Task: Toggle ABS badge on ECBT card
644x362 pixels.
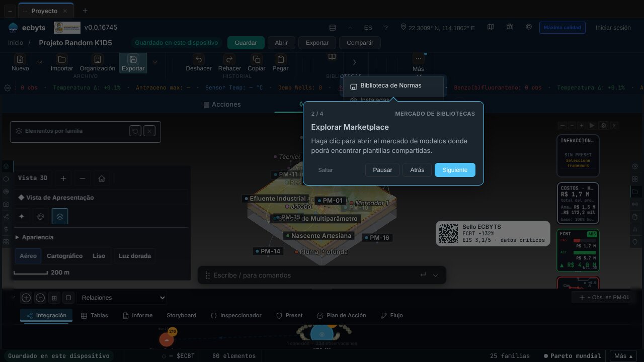Action: [x=591, y=234]
